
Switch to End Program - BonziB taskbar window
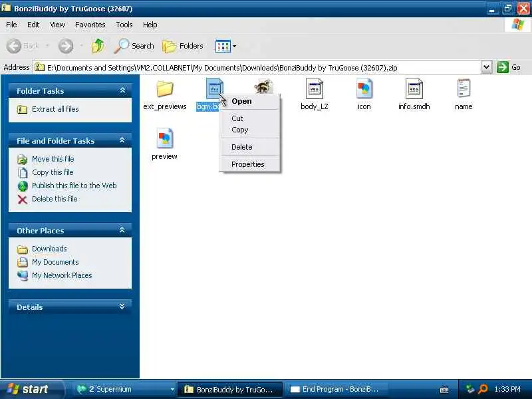click(336, 389)
